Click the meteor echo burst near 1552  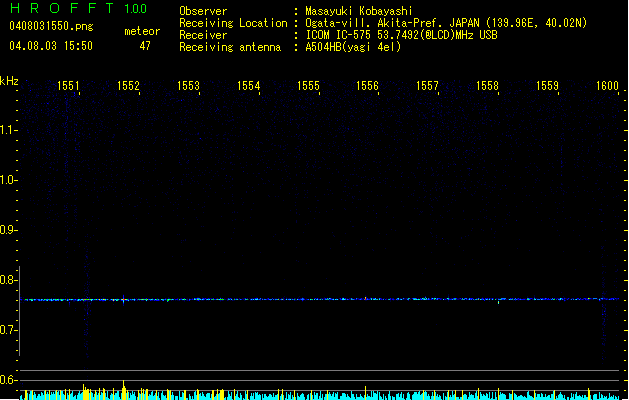124,300
